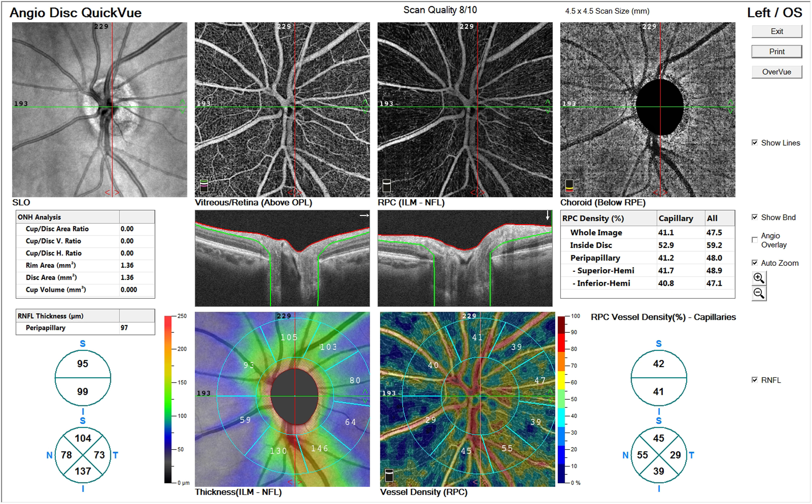Click the zoom in magnifier icon
This screenshot has width=812, height=504.
click(759, 278)
